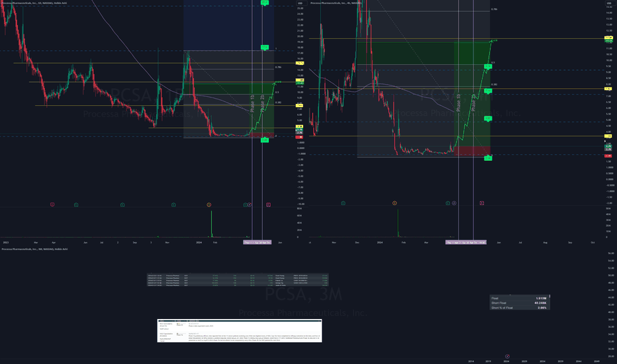Click green event marker before Jun on 1D chart

click(x=76, y=205)
